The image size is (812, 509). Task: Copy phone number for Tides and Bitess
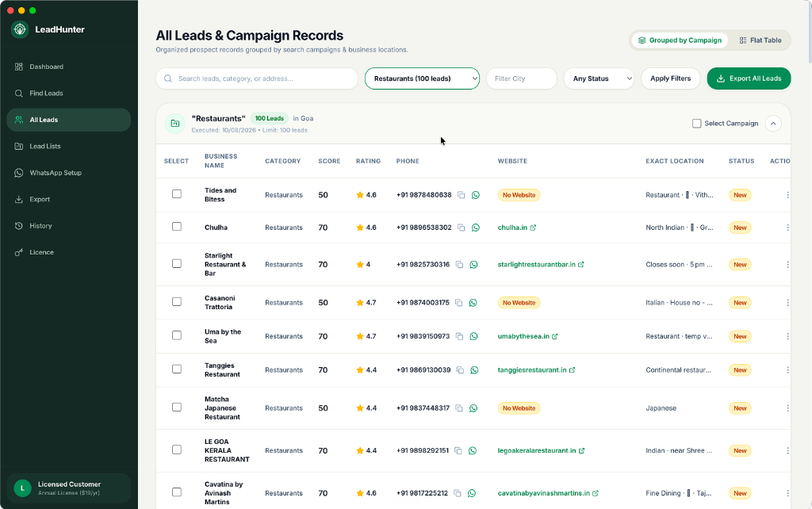tap(461, 195)
